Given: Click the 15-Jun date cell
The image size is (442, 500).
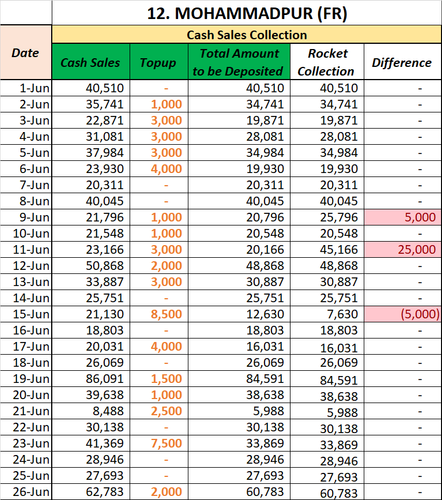Looking at the screenshot, I should pyautogui.click(x=26, y=314).
